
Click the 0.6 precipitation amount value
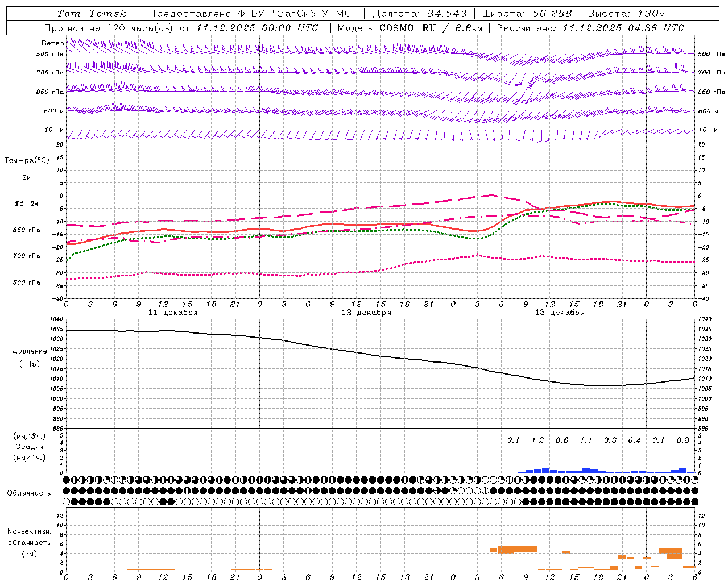[562, 440]
